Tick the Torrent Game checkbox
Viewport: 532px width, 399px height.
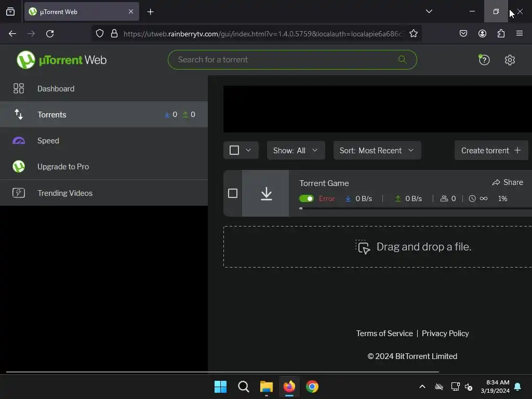coord(233,193)
